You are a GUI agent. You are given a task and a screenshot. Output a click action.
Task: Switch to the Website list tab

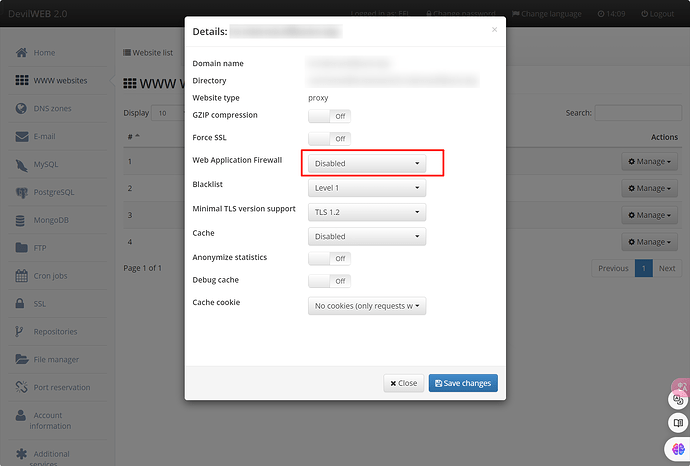[148, 53]
